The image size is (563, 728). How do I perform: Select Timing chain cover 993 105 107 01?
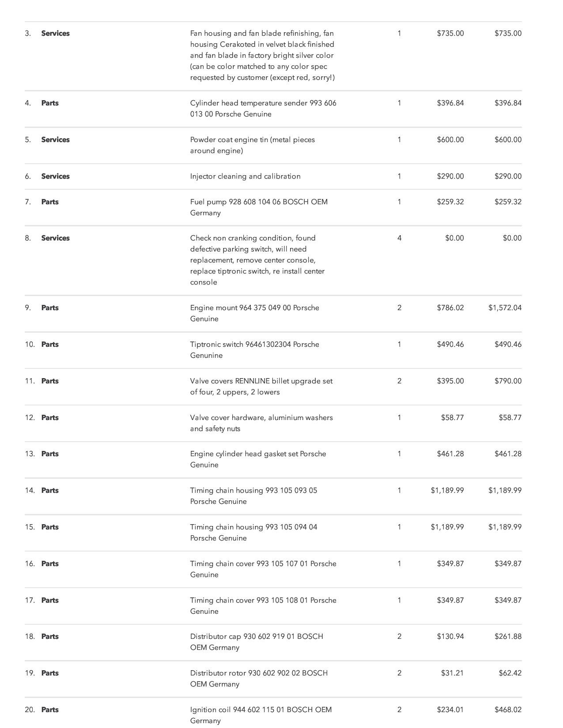(x=263, y=569)
